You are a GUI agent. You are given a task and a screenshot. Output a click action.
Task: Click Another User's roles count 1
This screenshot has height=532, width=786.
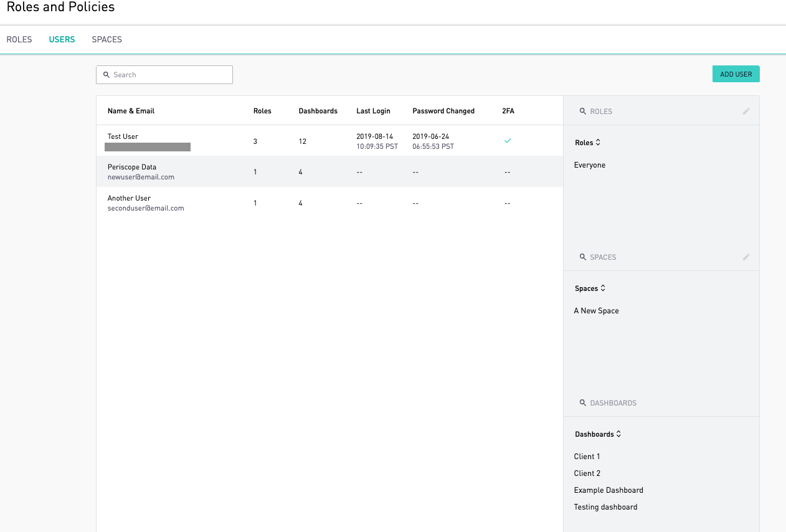click(x=255, y=203)
